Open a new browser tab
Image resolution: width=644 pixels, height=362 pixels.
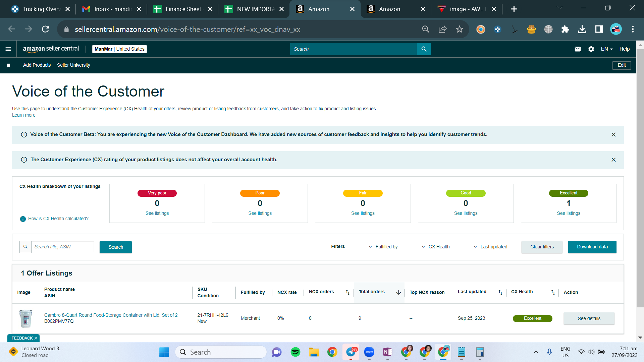click(514, 9)
